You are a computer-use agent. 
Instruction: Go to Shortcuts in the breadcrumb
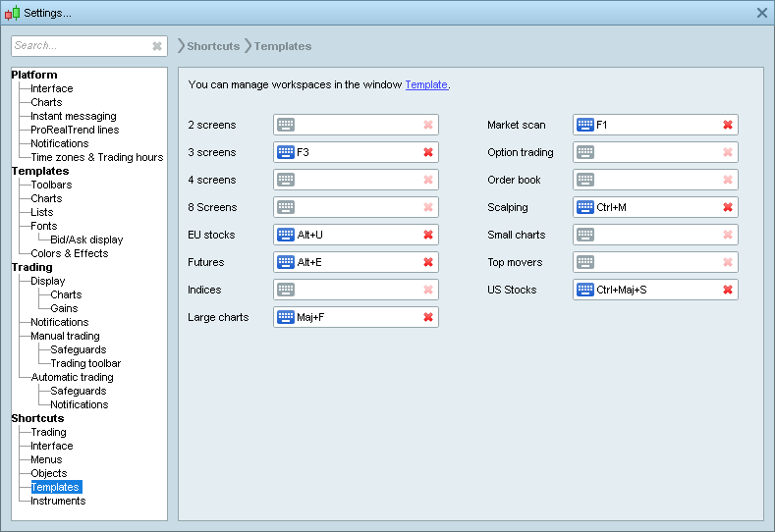coord(213,46)
